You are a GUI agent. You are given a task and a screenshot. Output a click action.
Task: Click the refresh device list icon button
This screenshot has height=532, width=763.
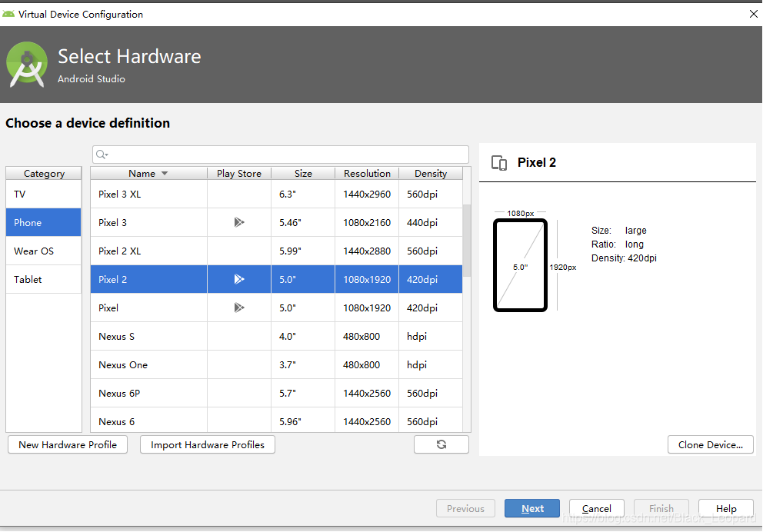click(x=441, y=444)
